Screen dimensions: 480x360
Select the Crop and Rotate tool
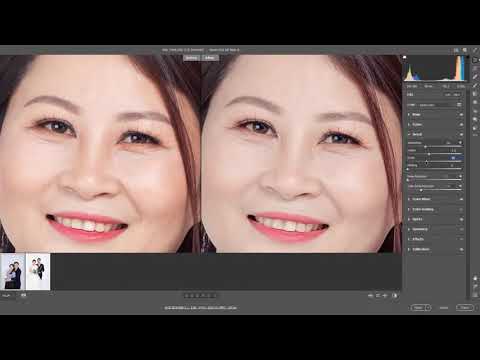(475, 68)
